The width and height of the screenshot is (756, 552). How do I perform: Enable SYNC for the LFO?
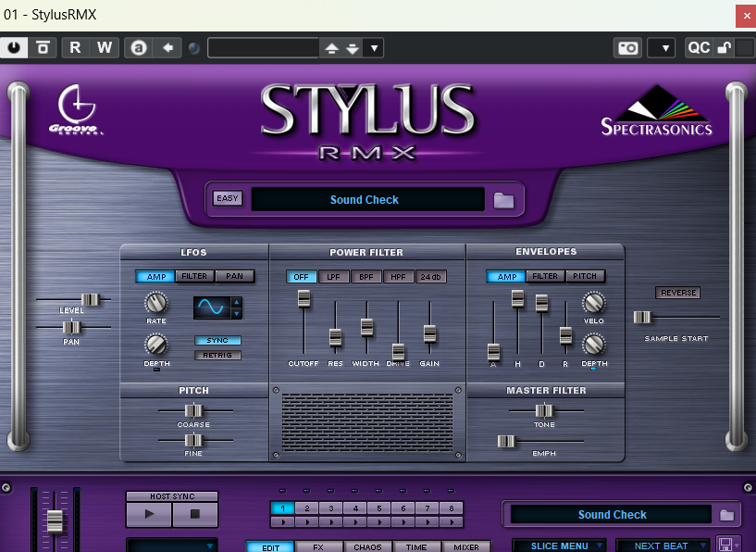pos(217,341)
